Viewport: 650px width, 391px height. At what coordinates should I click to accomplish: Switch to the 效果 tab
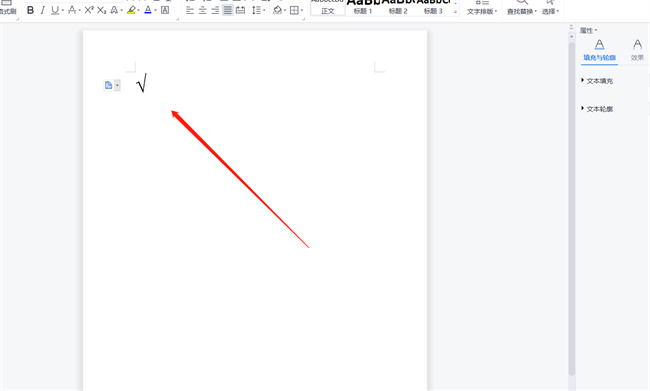[637, 51]
